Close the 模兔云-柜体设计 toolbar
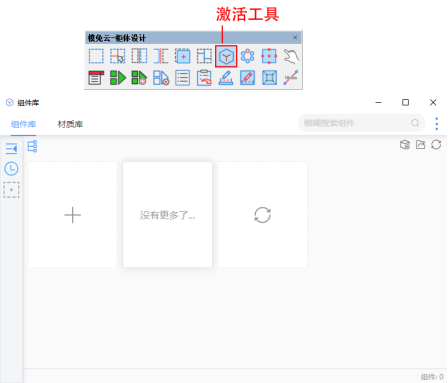 click(x=295, y=37)
